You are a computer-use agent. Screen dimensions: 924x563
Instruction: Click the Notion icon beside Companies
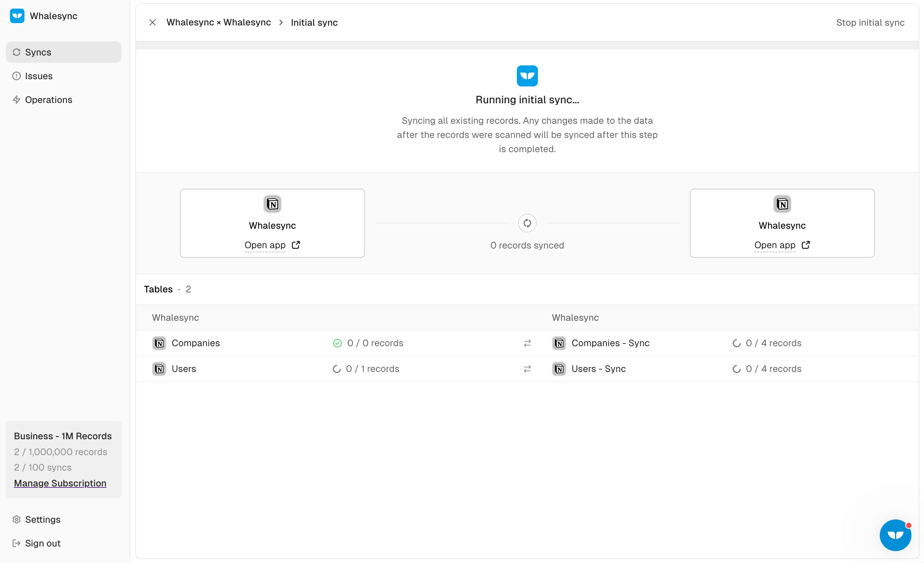point(160,343)
